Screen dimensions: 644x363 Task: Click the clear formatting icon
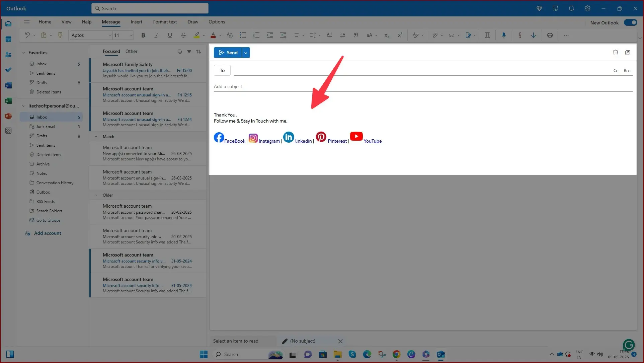[x=230, y=35]
